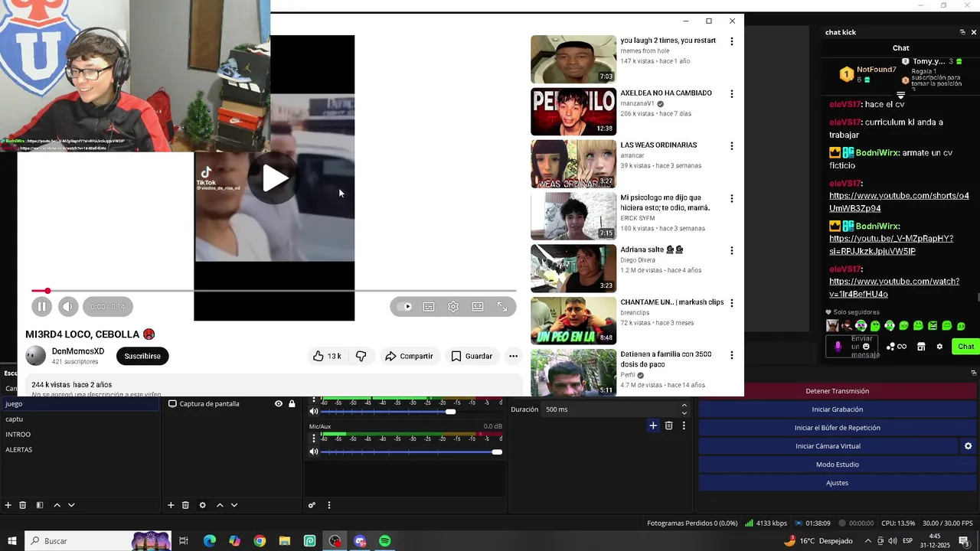Open 'AXELDEA NO HA CAMBIADO' video thumbnail
Image resolution: width=980 pixels, height=551 pixels.
point(573,112)
